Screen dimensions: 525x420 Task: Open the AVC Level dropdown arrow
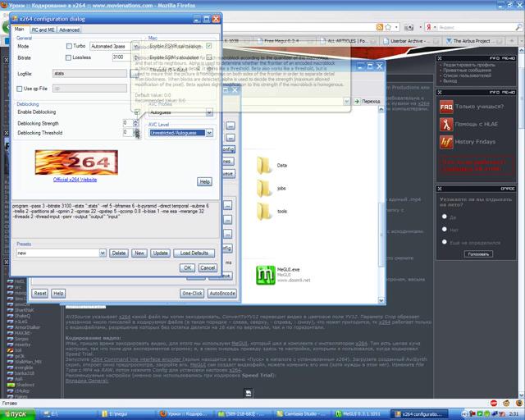click(x=209, y=133)
